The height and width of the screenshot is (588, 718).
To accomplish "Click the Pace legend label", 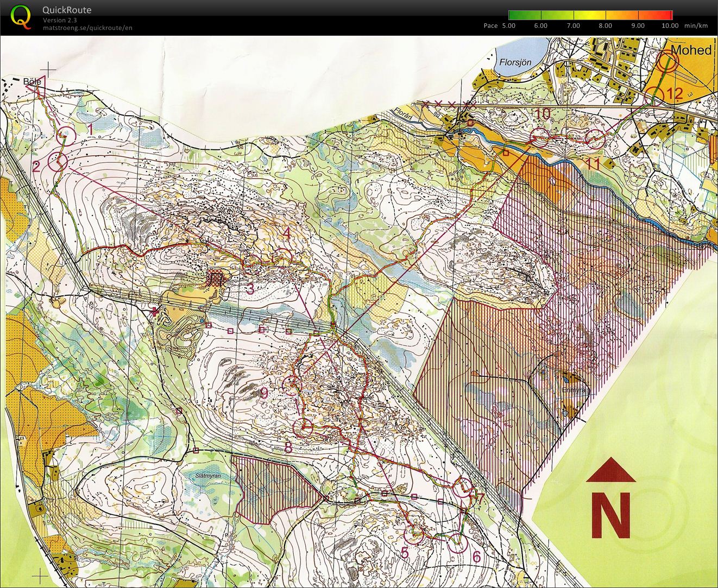I will click(490, 26).
